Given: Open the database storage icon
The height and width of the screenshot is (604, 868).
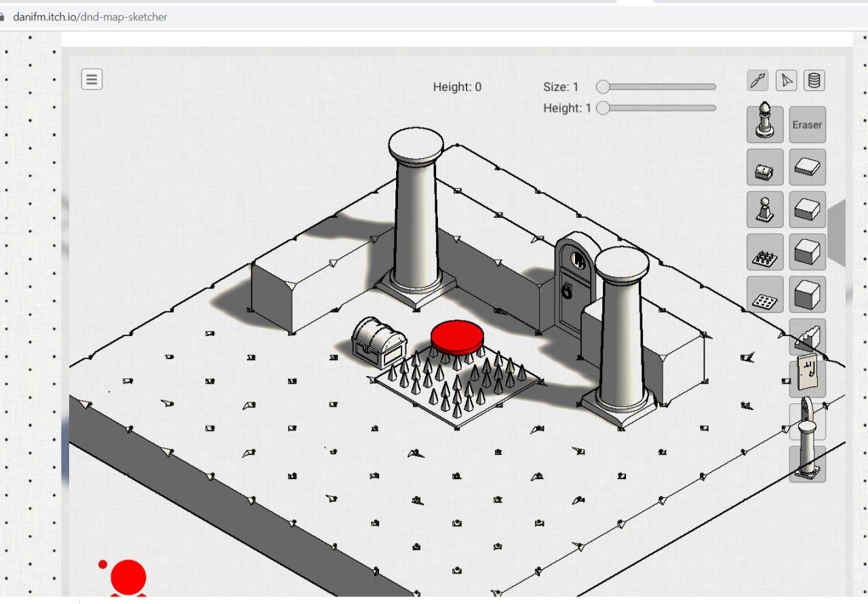Looking at the screenshot, I should click(814, 81).
